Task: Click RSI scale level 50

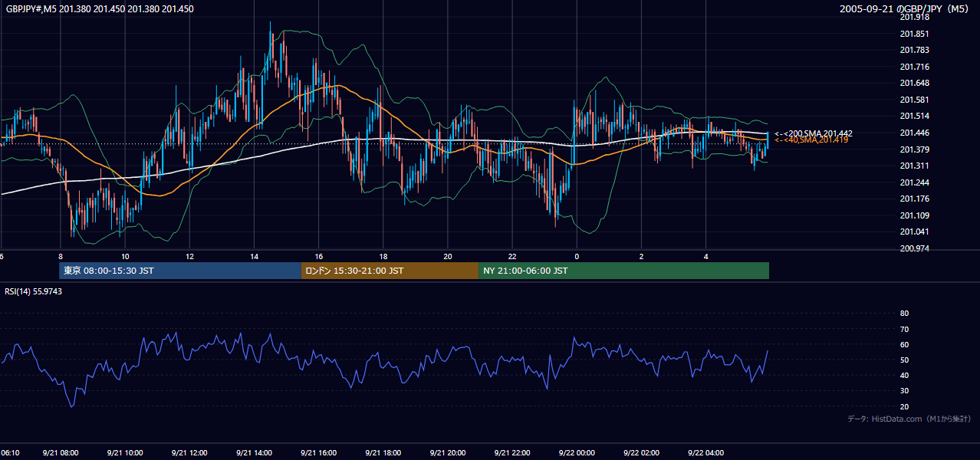Action: pos(904,360)
